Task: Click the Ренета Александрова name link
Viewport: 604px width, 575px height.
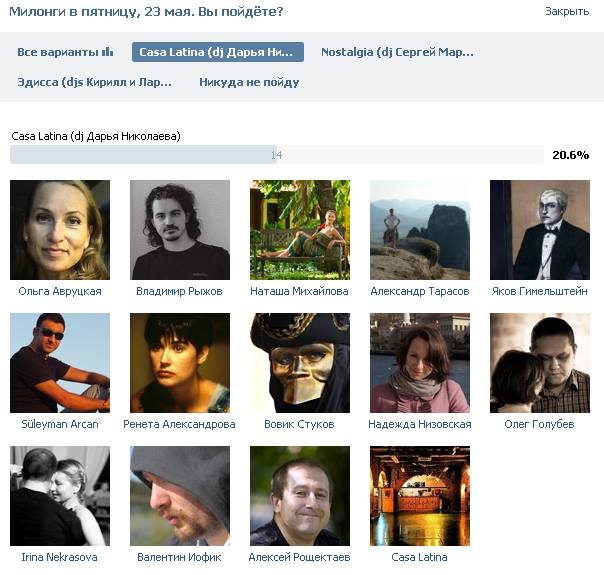Action: [180, 424]
